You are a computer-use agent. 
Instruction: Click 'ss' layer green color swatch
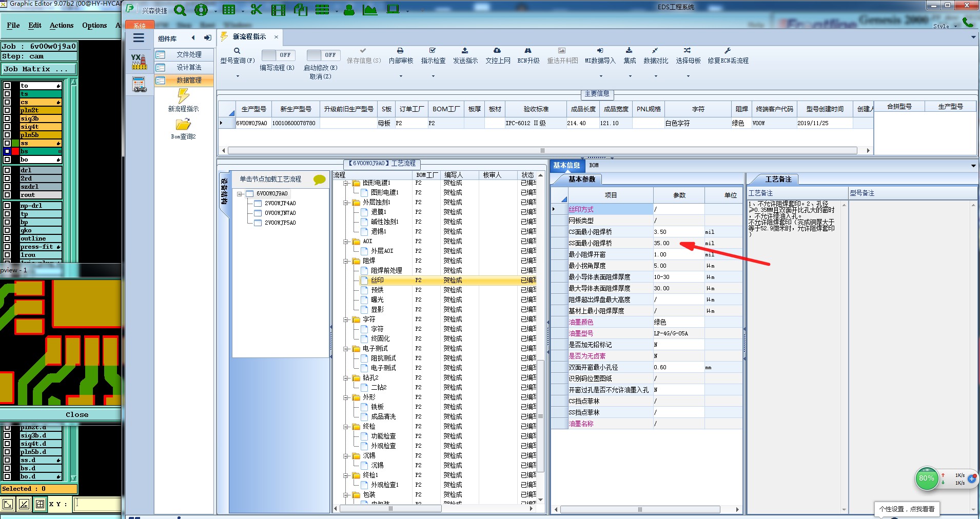[15, 143]
